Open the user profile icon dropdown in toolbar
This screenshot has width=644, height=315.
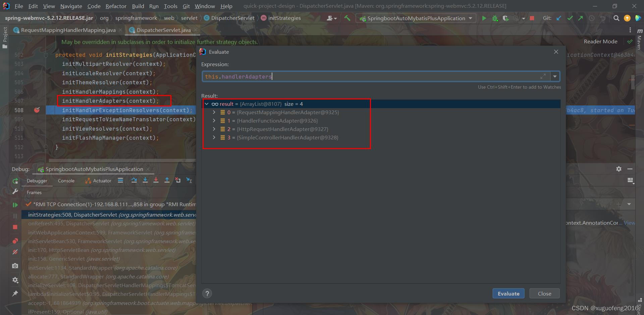click(x=331, y=18)
